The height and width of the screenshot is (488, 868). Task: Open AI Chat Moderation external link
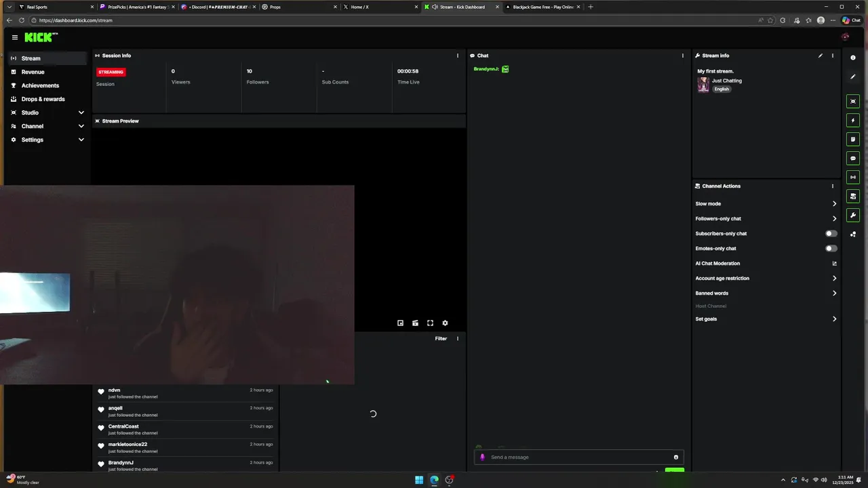click(x=834, y=263)
